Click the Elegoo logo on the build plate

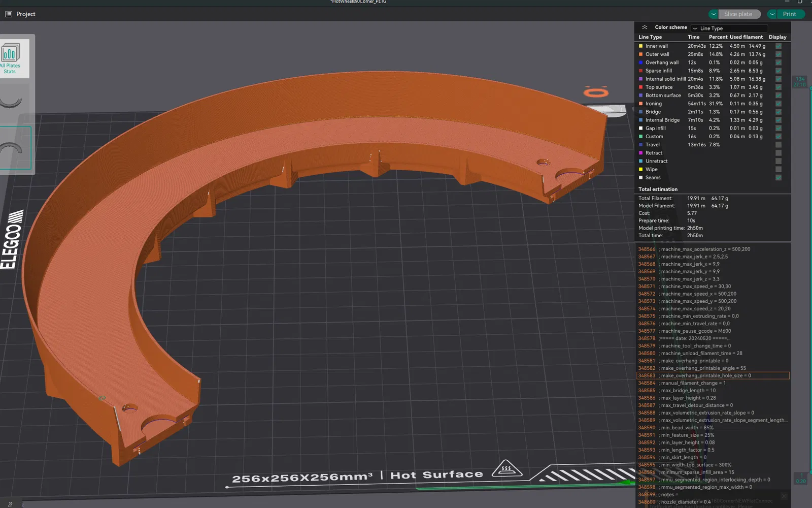pos(12,239)
